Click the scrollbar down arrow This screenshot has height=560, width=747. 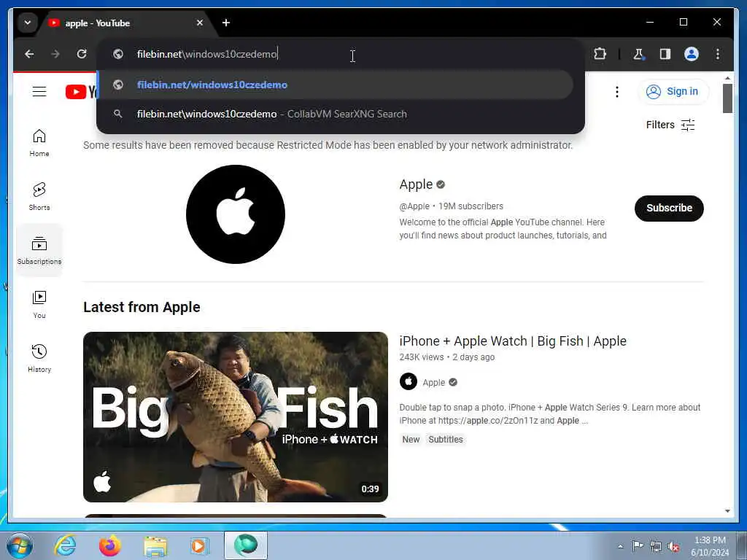point(727,511)
